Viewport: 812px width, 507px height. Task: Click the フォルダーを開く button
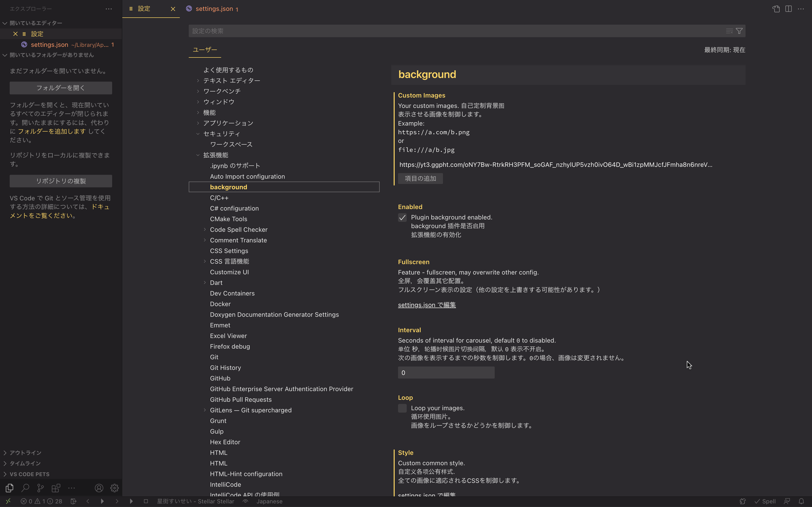[61, 87]
